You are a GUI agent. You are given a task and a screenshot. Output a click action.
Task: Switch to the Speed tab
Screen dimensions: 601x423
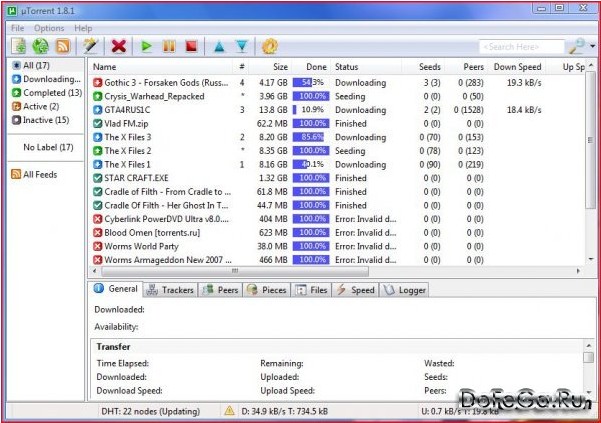355,290
